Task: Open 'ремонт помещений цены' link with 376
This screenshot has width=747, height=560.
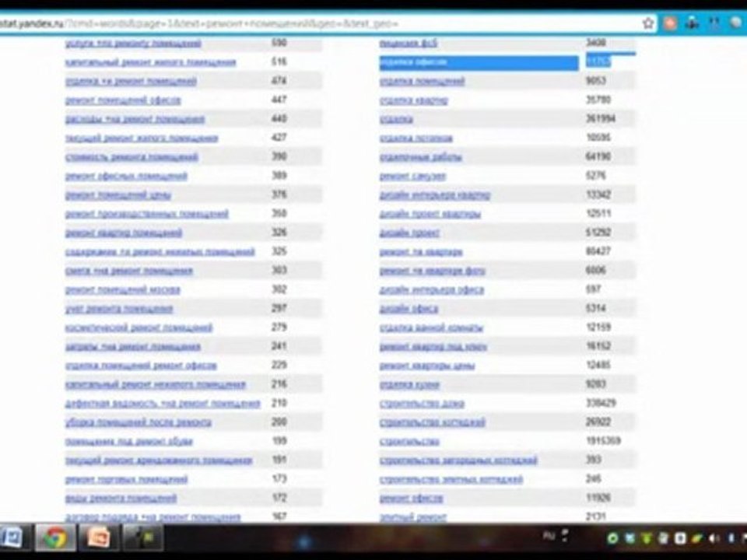Action: [117, 195]
